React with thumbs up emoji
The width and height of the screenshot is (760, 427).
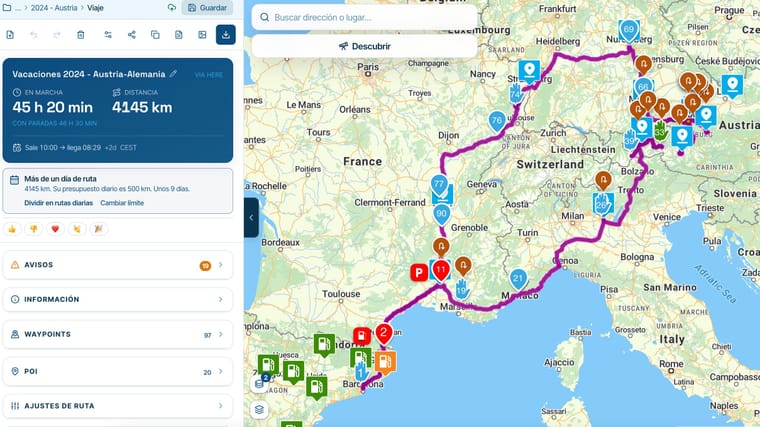12,229
